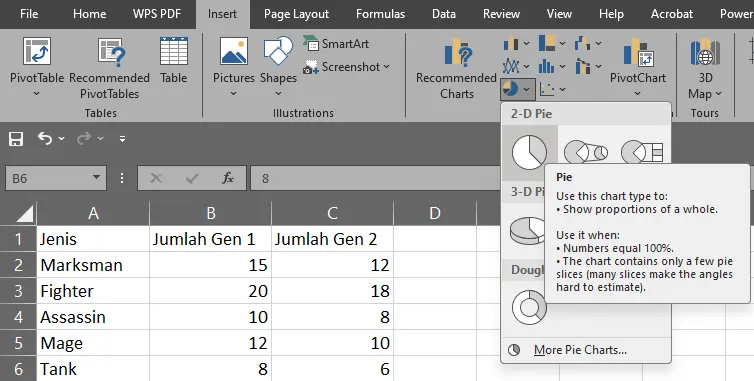Expand the hierarchy chart dropdown arrow
The width and height of the screenshot is (754, 381).
(x=562, y=44)
